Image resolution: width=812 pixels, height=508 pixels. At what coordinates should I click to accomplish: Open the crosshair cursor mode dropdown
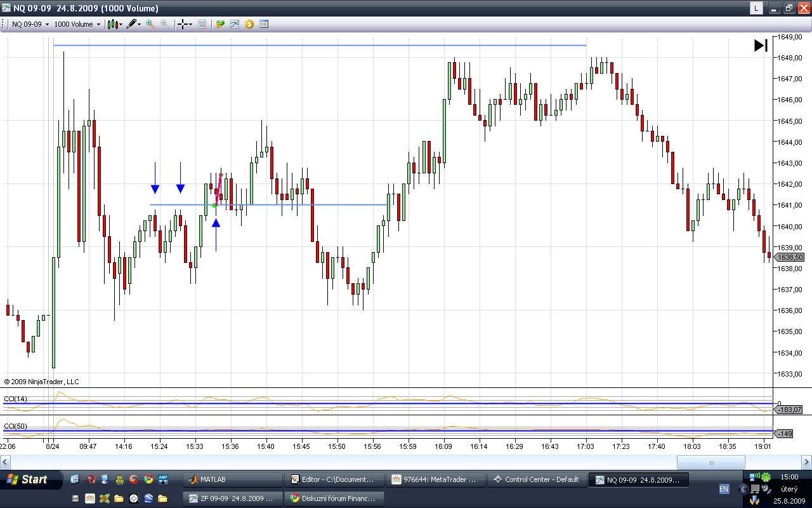pyautogui.click(x=184, y=24)
